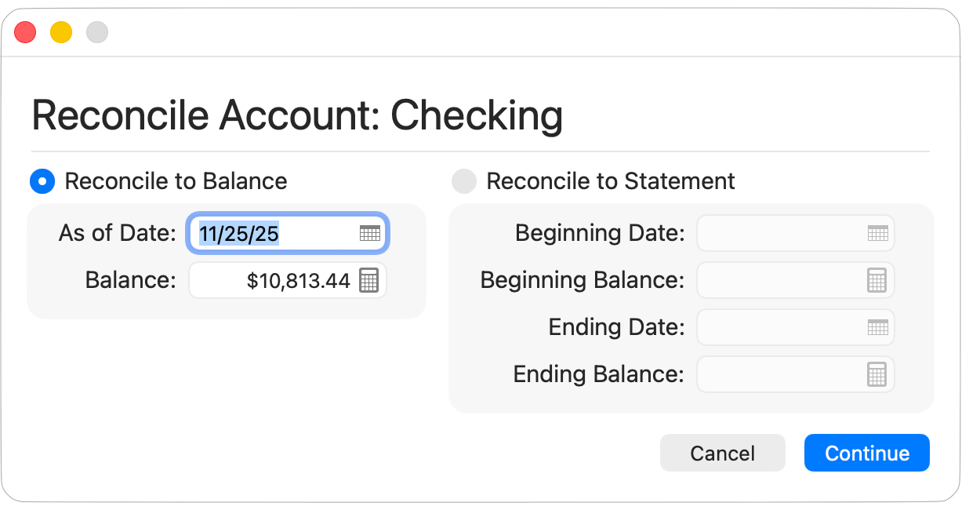
Task: Click Ending Date calendar icon
Action: 877,327
